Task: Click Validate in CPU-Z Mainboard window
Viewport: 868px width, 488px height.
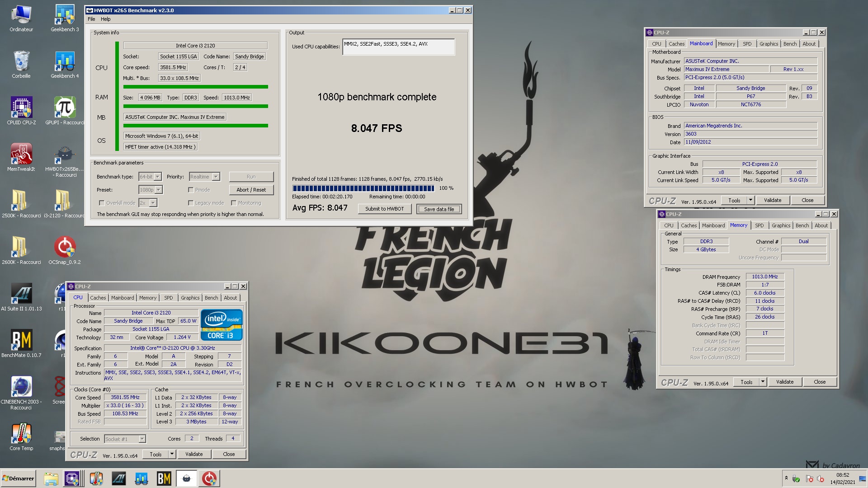Action: [x=772, y=200]
